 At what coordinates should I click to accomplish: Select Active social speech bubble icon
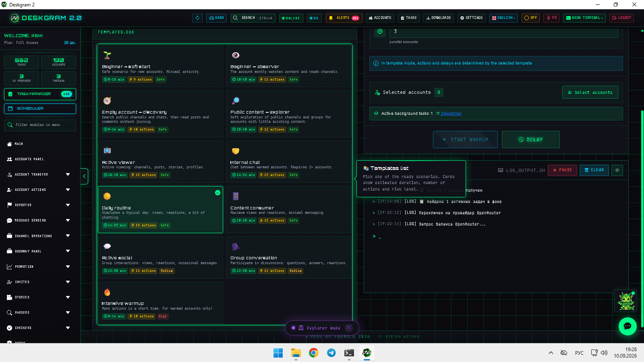pos(107,246)
